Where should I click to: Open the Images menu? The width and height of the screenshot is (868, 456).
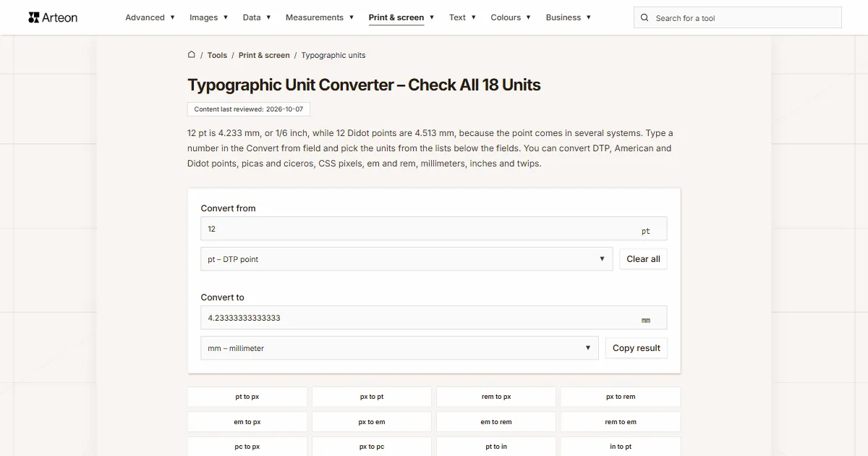click(208, 17)
